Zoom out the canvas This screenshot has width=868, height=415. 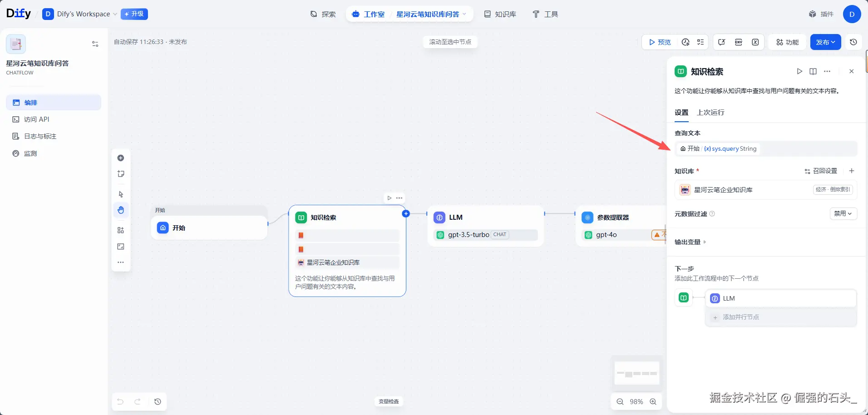point(620,401)
